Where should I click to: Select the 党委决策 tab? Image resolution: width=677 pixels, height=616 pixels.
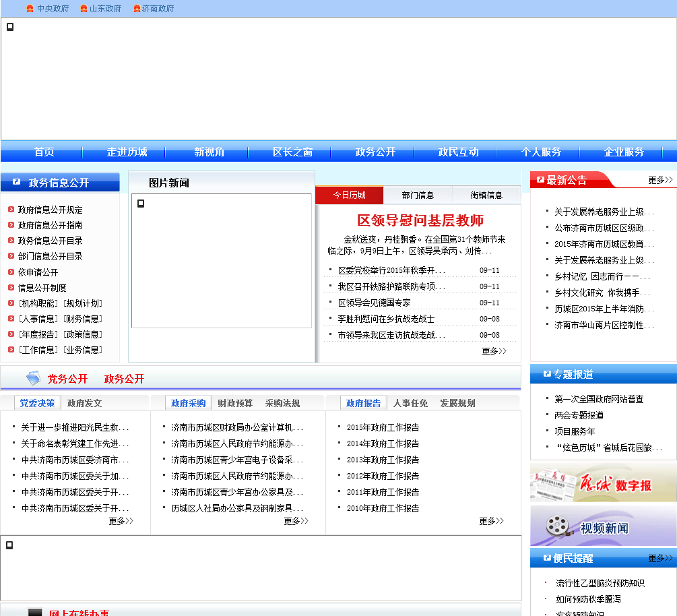point(37,403)
